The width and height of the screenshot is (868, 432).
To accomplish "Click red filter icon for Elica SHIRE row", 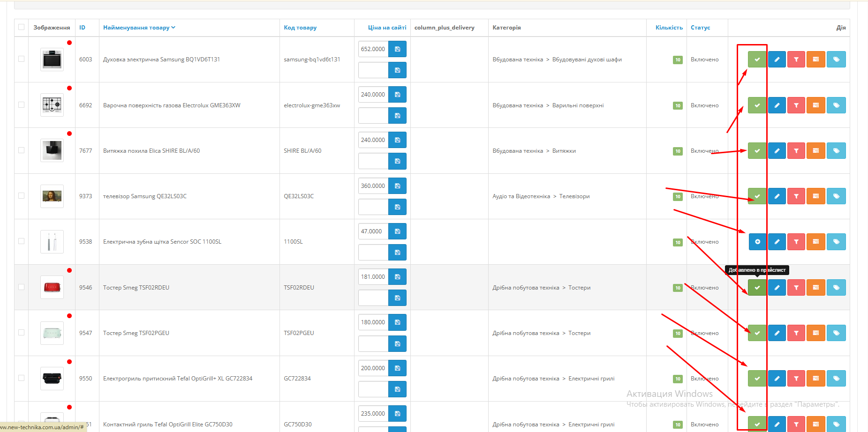I will click(796, 151).
